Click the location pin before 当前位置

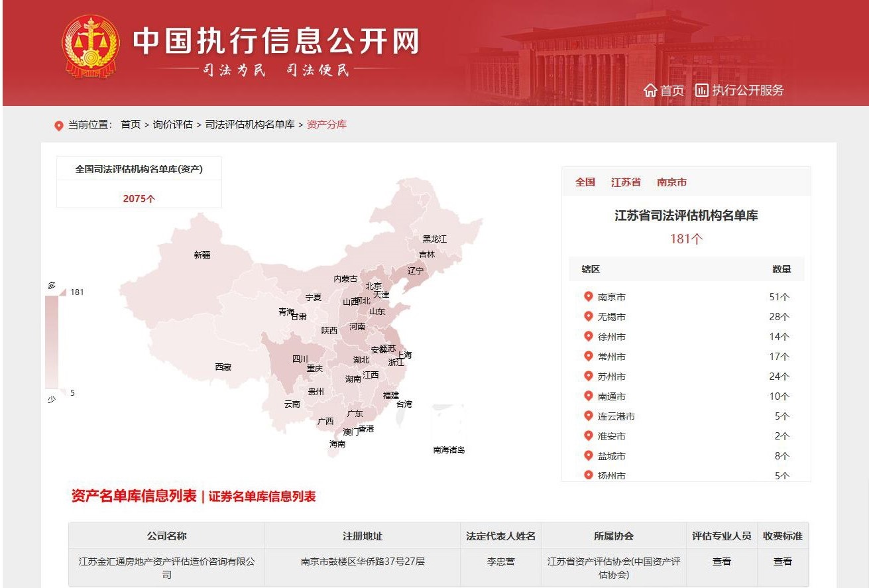tap(58, 125)
